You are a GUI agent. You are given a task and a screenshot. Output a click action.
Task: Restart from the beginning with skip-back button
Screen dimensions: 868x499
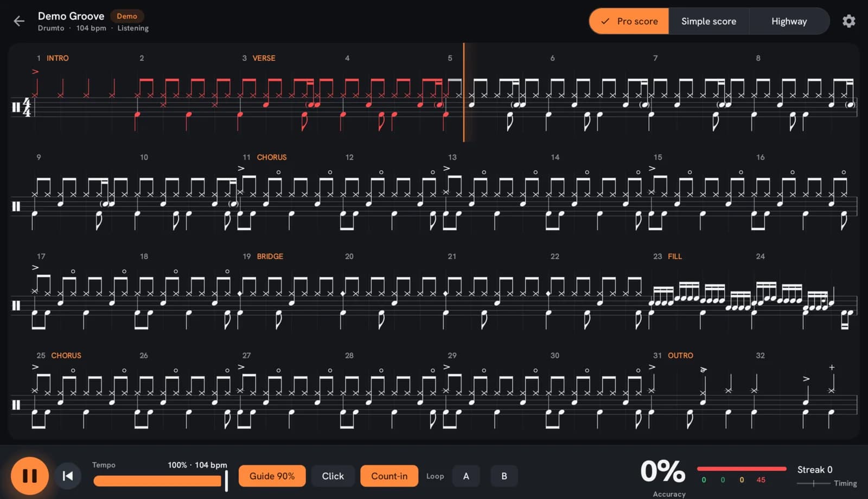point(68,476)
